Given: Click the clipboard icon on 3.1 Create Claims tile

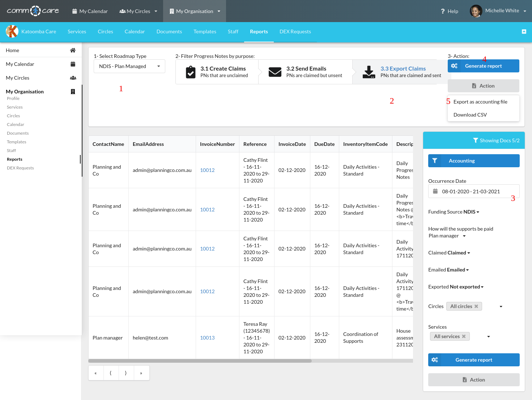Looking at the screenshot, I should 191,72.
